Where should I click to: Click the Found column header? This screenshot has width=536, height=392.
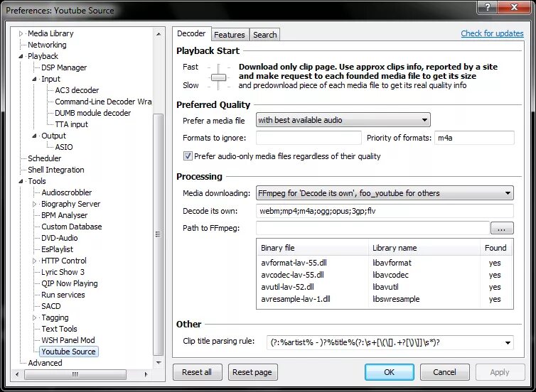coord(495,248)
